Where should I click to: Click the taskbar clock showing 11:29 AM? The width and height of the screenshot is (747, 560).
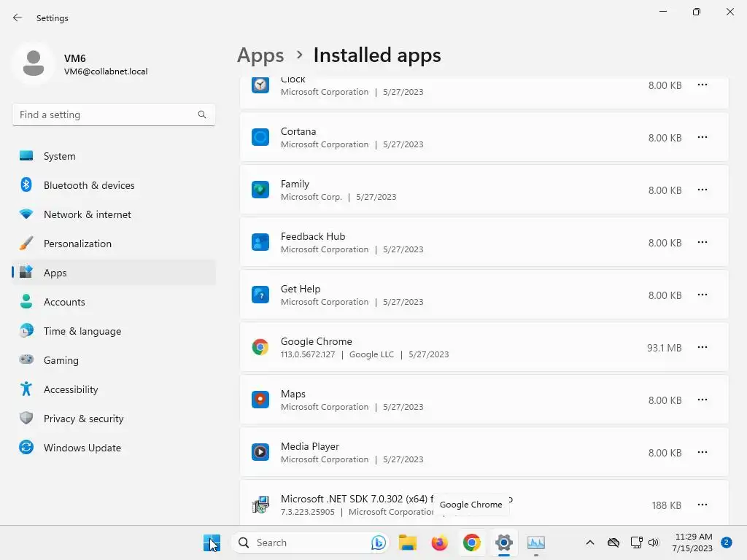point(692,542)
